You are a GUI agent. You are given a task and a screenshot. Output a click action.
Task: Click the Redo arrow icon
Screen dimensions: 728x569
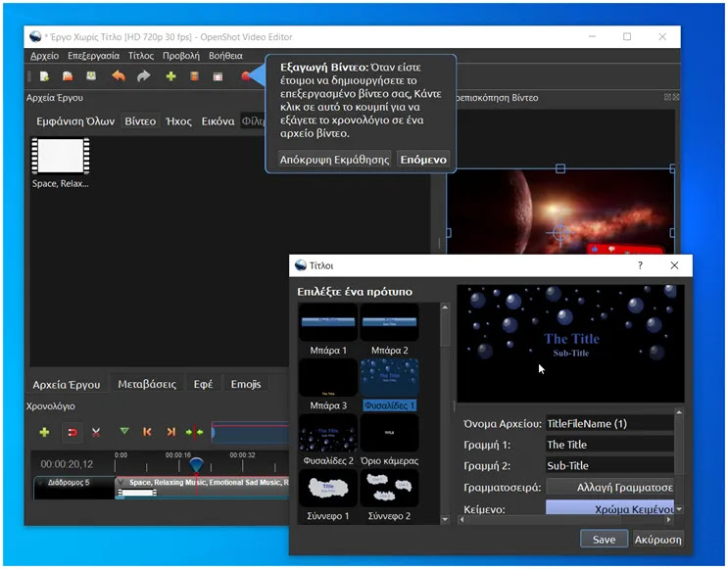click(144, 75)
